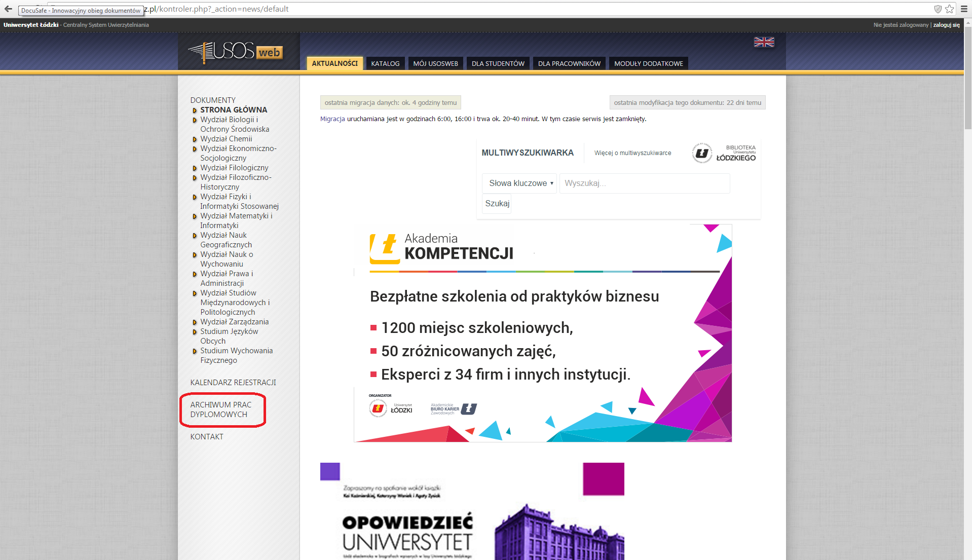This screenshot has height=560, width=972.
Task: Click the Wyszukaj search input field
Action: 644,183
